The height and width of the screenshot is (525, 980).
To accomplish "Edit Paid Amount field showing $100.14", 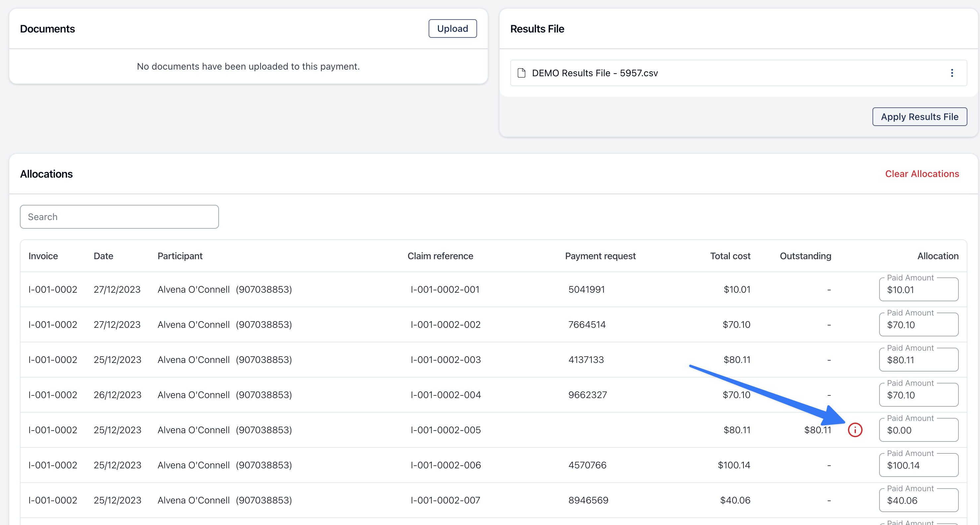I will pyautogui.click(x=918, y=465).
